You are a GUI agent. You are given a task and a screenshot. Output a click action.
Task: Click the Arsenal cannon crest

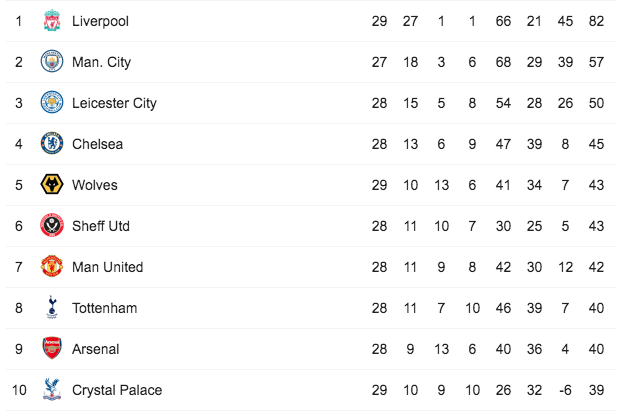[52, 348]
